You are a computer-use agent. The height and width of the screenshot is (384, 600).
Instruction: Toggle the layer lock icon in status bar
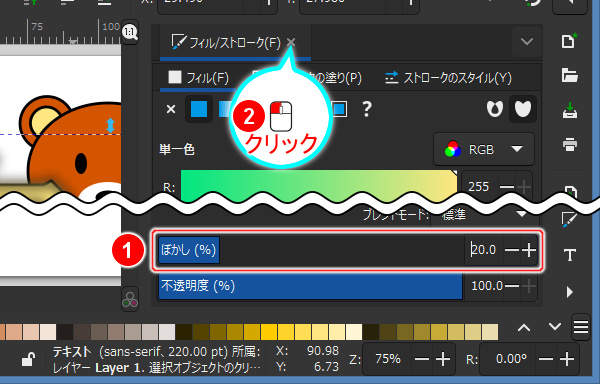tap(28, 359)
